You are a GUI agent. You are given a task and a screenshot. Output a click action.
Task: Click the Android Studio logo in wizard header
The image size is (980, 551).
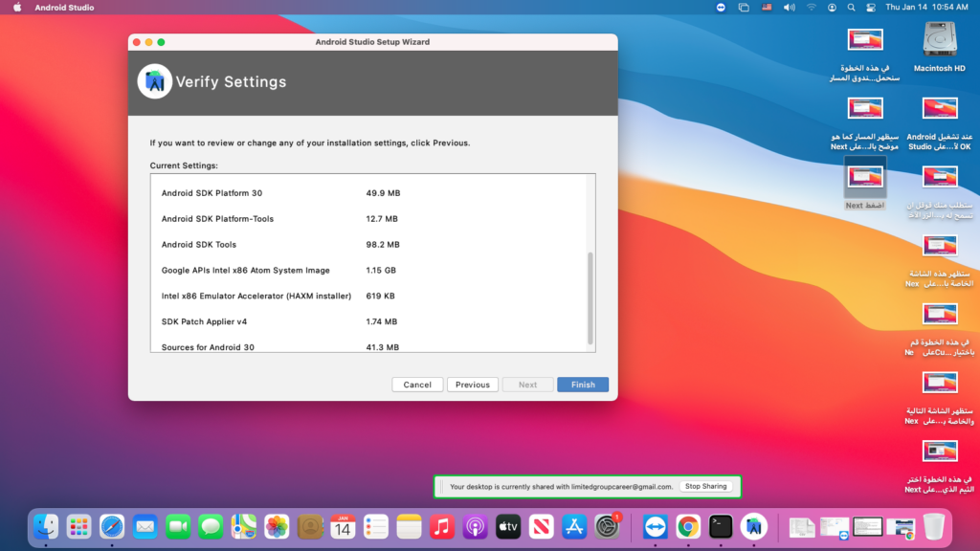click(x=154, y=81)
